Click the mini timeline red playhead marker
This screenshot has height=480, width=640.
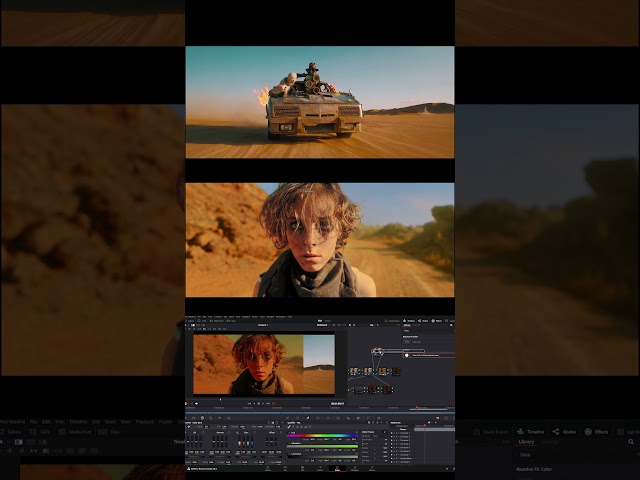click(x=417, y=407)
